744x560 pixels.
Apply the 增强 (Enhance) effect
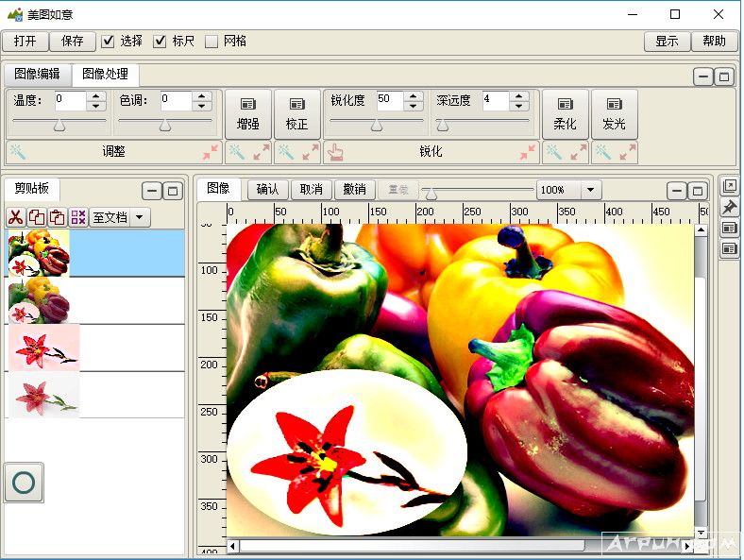click(x=247, y=114)
